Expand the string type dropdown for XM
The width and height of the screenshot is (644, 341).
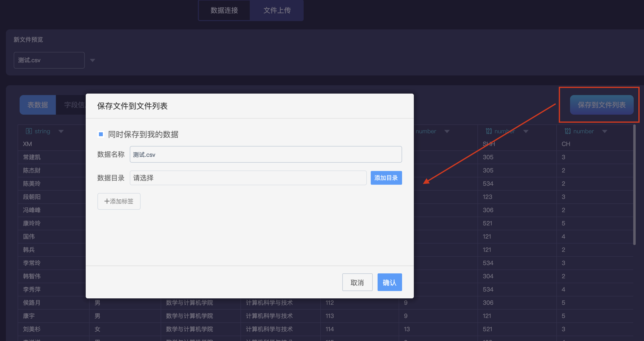61,131
